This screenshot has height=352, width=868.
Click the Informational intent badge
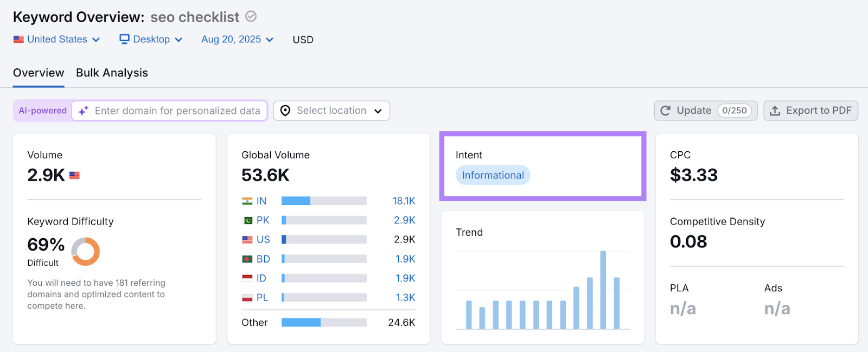(x=493, y=175)
